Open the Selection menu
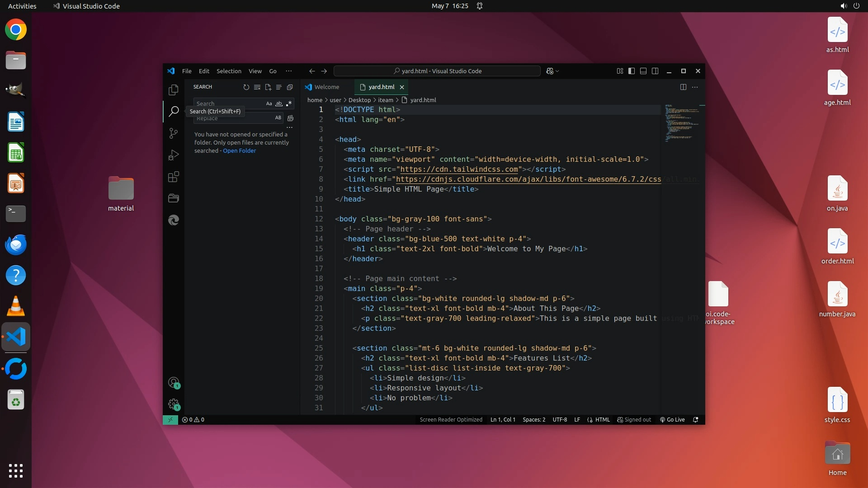This screenshot has height=488, width=868. point(229,71)
